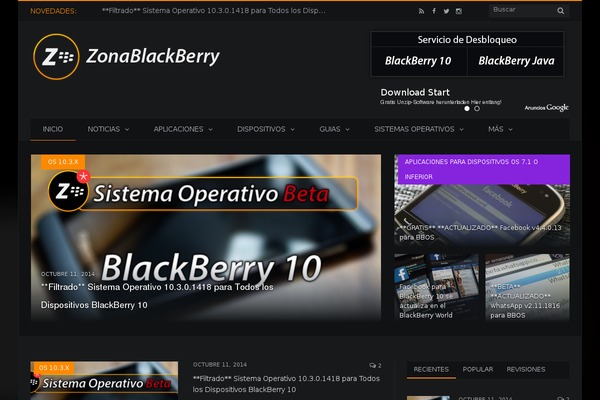Expand the Más menu chevron
600x400 pixels.
510,130
